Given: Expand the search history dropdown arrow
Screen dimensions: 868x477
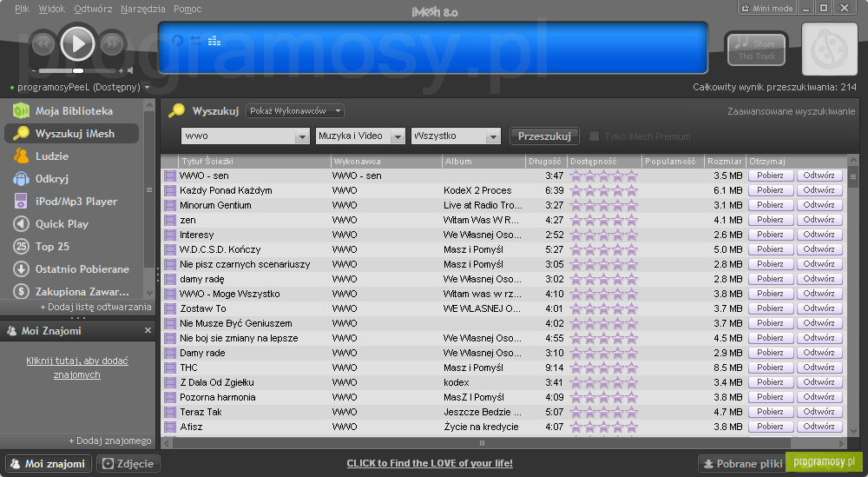Looking at the screenshot, I should point(302,136).
